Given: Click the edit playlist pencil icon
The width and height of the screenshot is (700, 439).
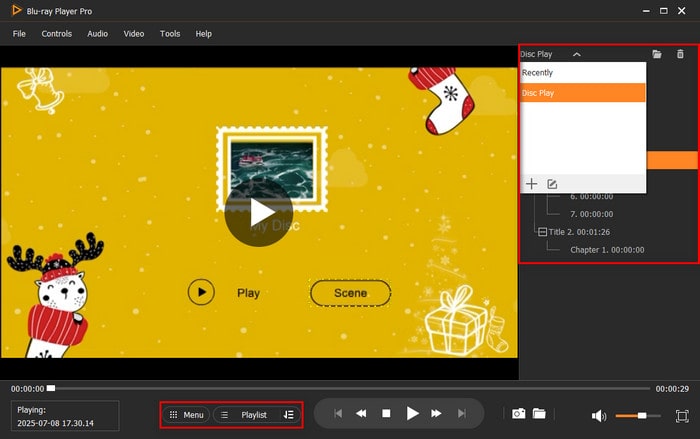Looking at the screenshot, I should coord(552,184).
